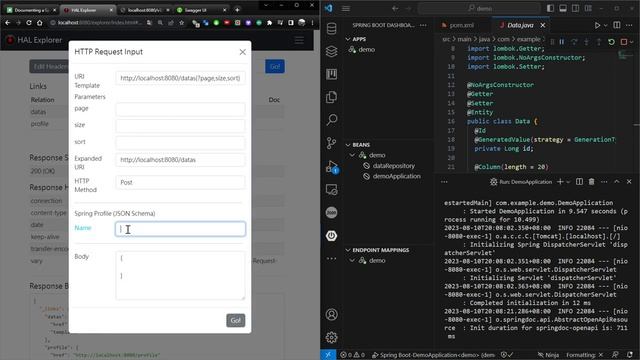Viewport: 640px width, 360px height.
Task: Open Manage gear icon in VS Code
Action: pos(331,337)
